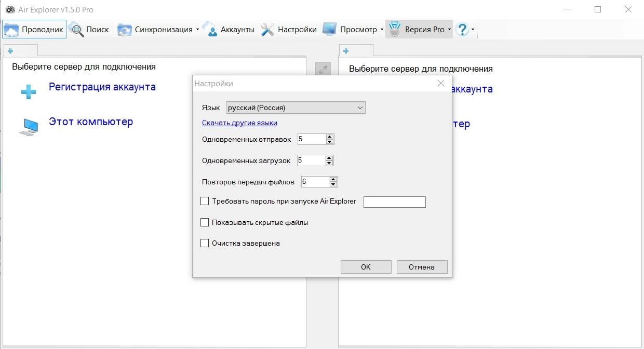
Task: Expand the Версия Pro dropdown arrow
Action: click(x=449, y=30)
